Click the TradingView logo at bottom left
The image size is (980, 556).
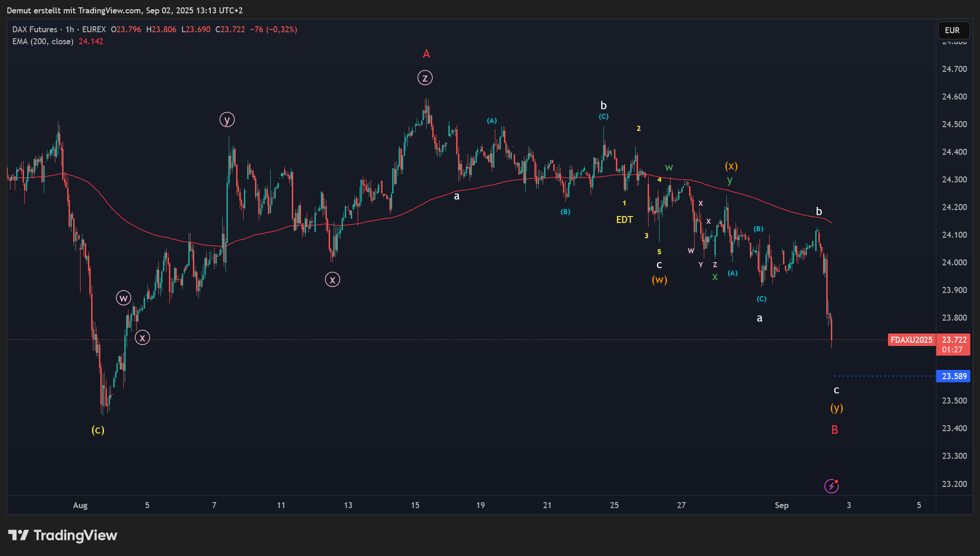pos(63,535)
